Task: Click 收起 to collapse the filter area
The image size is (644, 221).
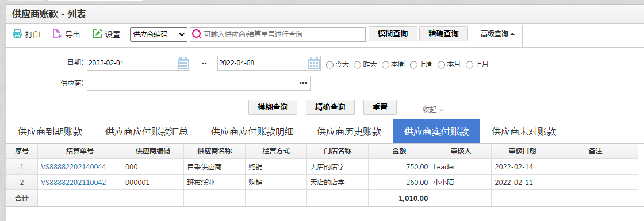Action: pos(434,110)
